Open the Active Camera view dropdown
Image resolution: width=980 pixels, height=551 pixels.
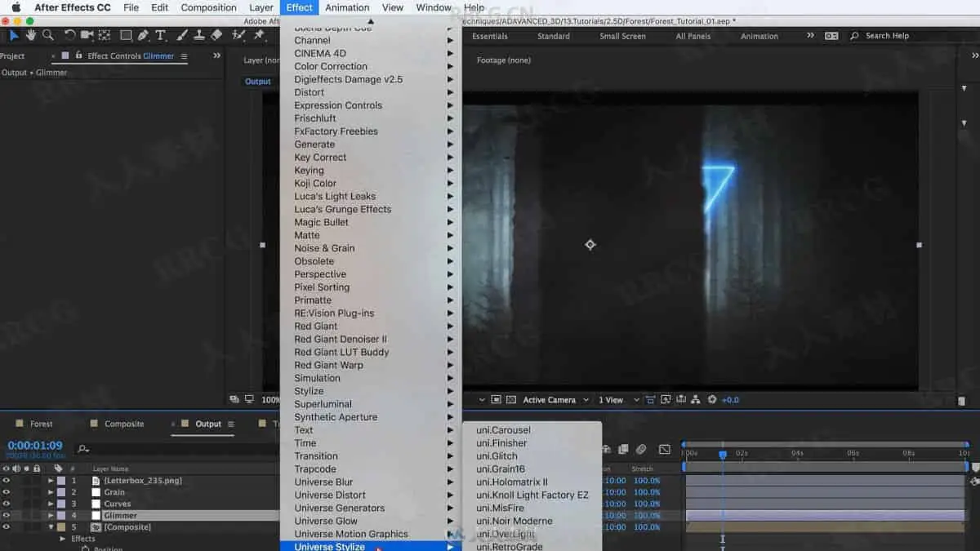tap(555, 400)
